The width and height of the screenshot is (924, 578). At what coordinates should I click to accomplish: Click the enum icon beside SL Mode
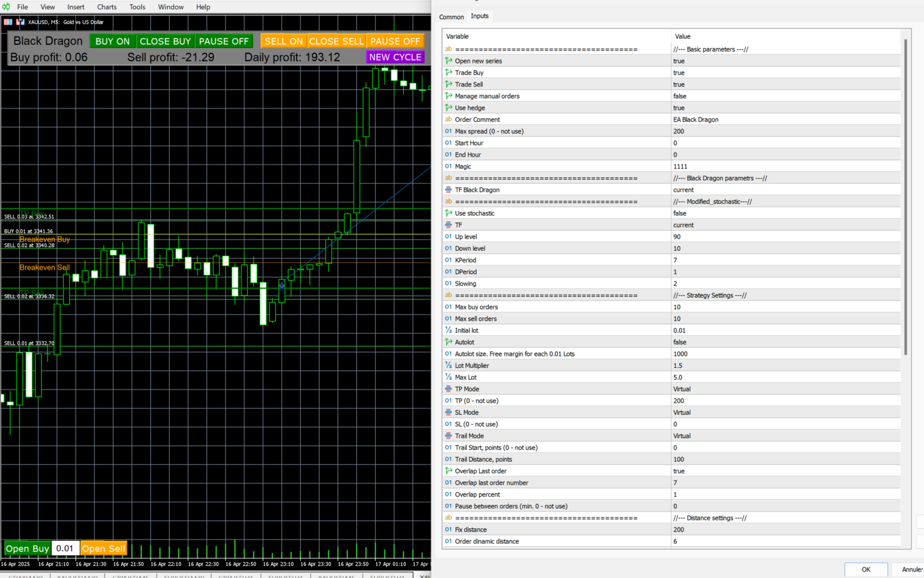click(x=449, y=412)
